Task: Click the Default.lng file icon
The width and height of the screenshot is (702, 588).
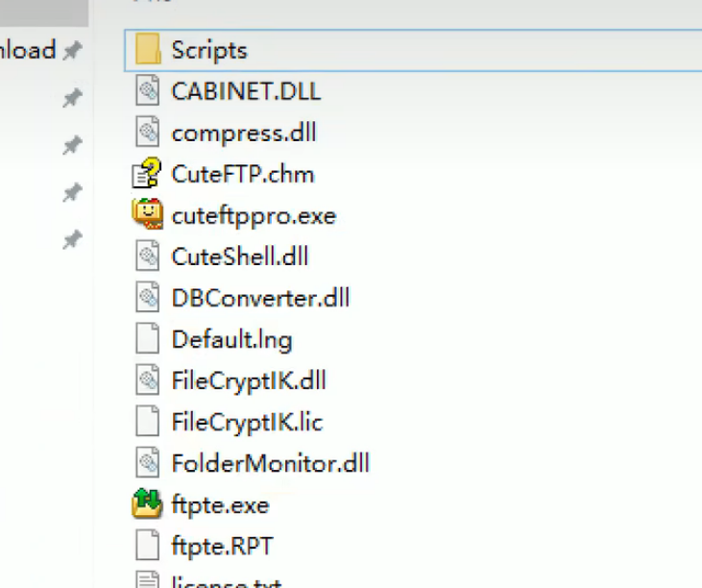Action: pos(147,337)
